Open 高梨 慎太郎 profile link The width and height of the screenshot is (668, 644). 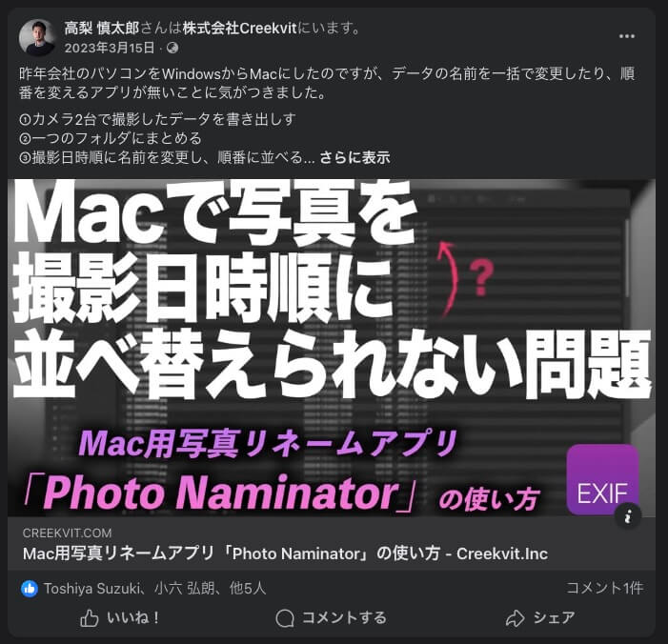(x=102, y=29)
